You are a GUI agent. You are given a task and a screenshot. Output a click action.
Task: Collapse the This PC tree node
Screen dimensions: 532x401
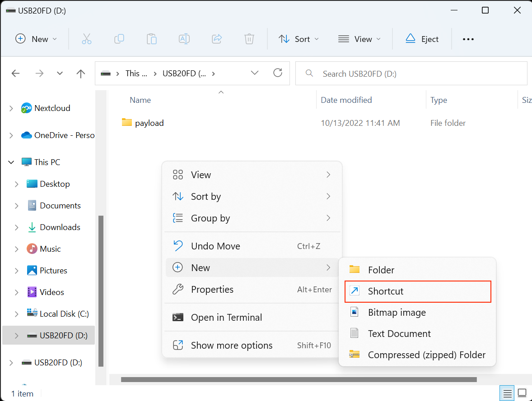tap(11, 162)
